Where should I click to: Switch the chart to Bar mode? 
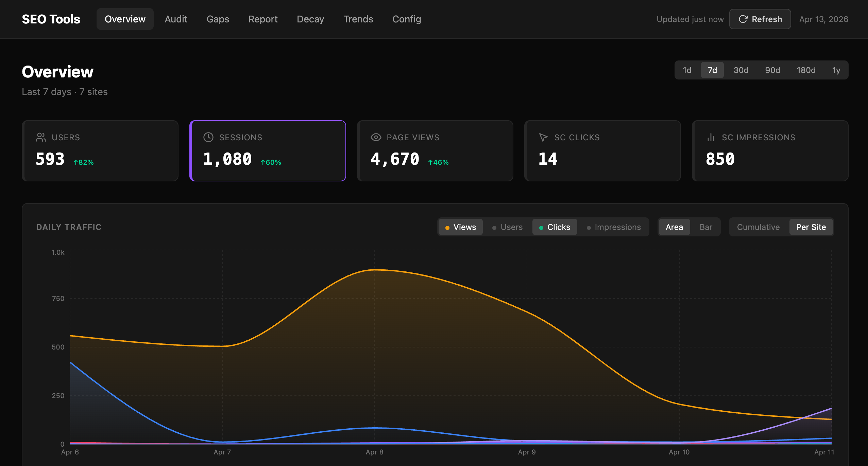click(x=705, y=227)
